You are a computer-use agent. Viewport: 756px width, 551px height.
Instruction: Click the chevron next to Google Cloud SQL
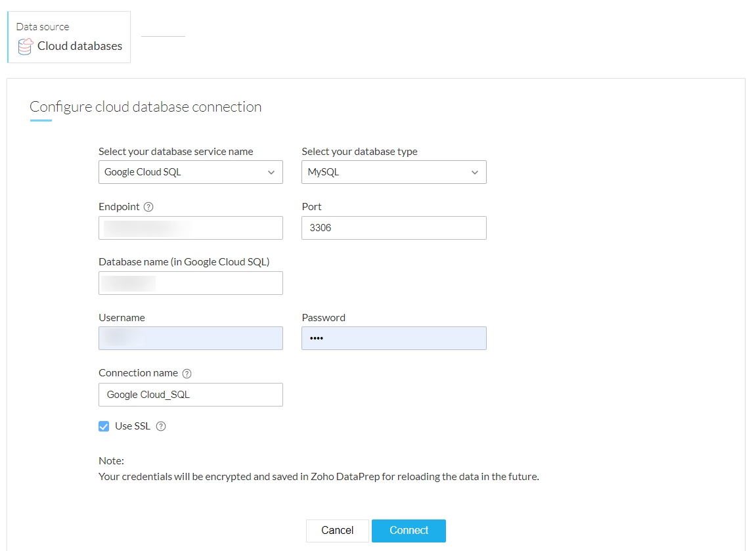pyautogui.click(x=271, y=173)
